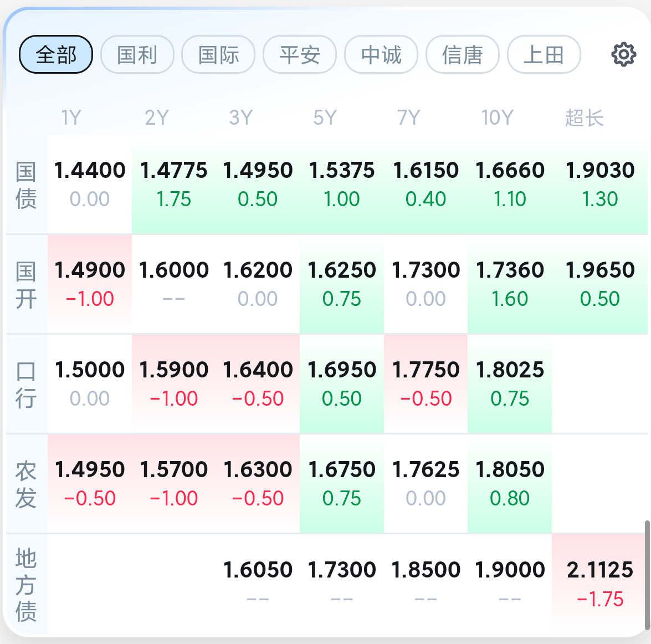
Task: Click the 超长 column header
Action: tap(584, 117)
